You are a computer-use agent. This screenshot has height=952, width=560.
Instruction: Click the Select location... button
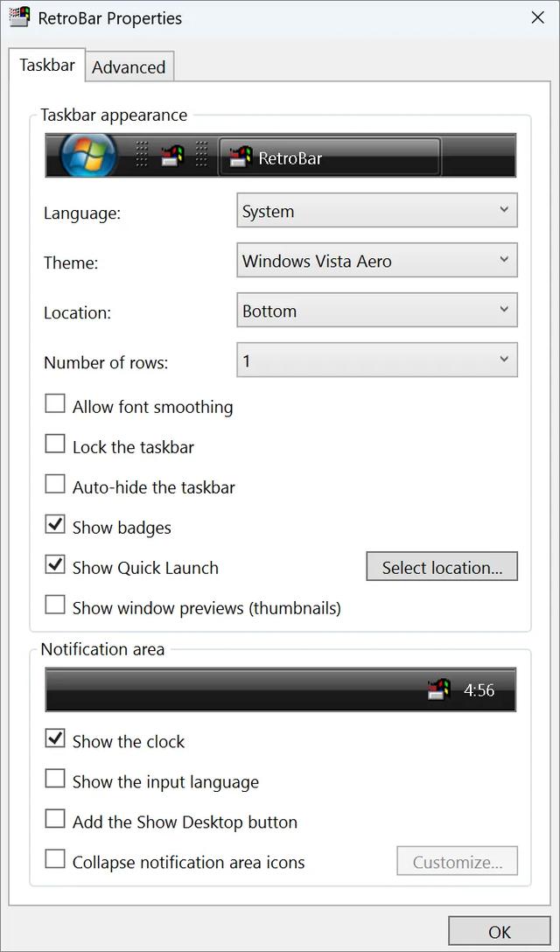point(442,567)
